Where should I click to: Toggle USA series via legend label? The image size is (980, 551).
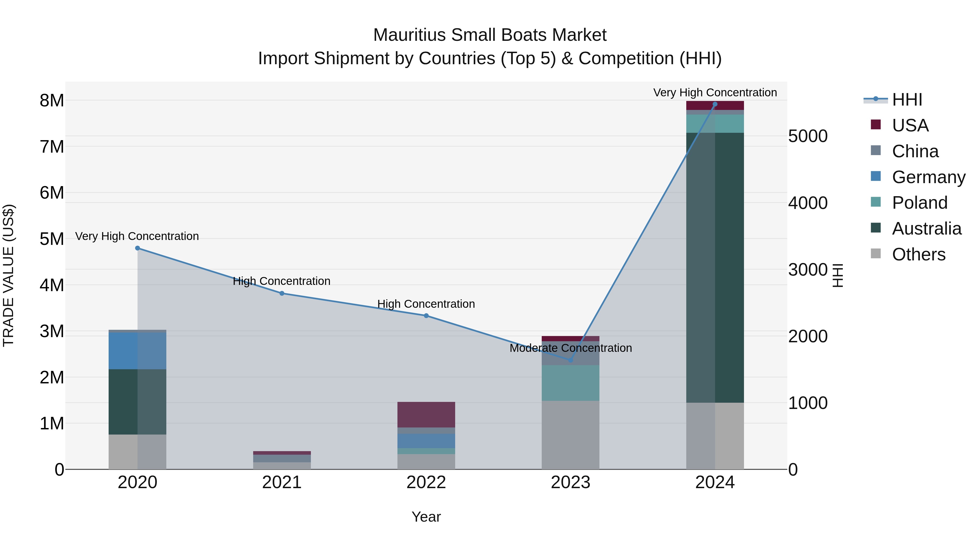(x=910, y=125)
